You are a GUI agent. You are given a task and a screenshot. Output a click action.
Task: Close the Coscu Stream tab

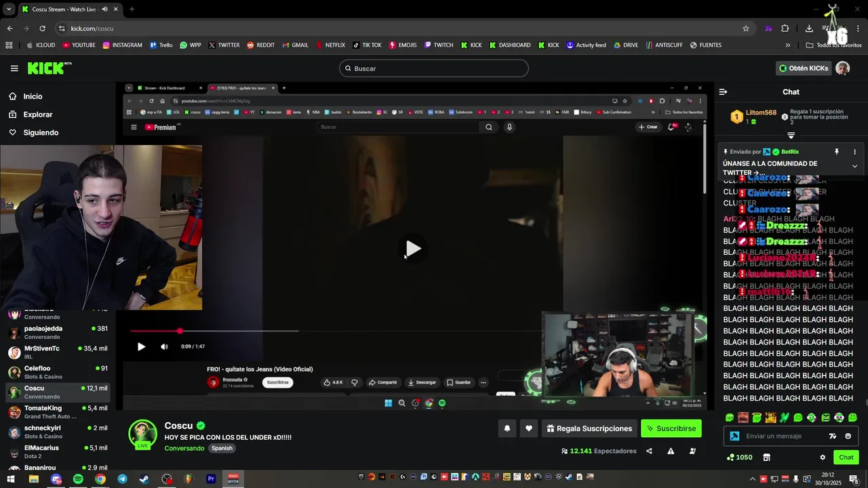coord(116,9)
